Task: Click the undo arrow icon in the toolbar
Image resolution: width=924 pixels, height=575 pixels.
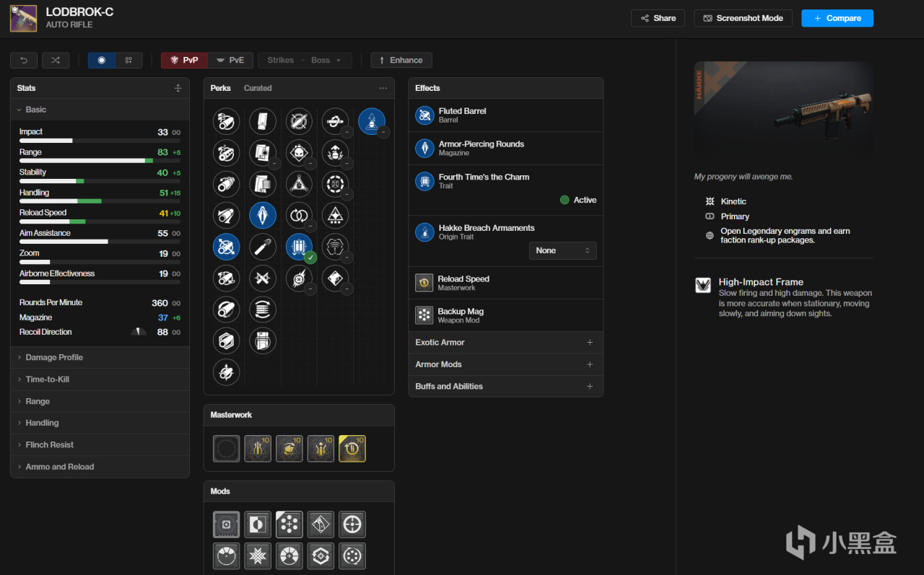Action: [24, 60]
